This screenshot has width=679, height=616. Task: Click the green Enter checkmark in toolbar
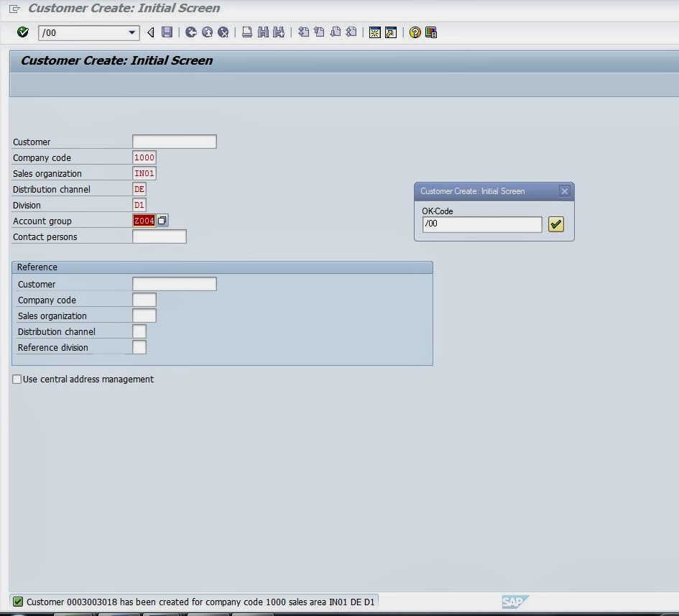tap(23, 32)
